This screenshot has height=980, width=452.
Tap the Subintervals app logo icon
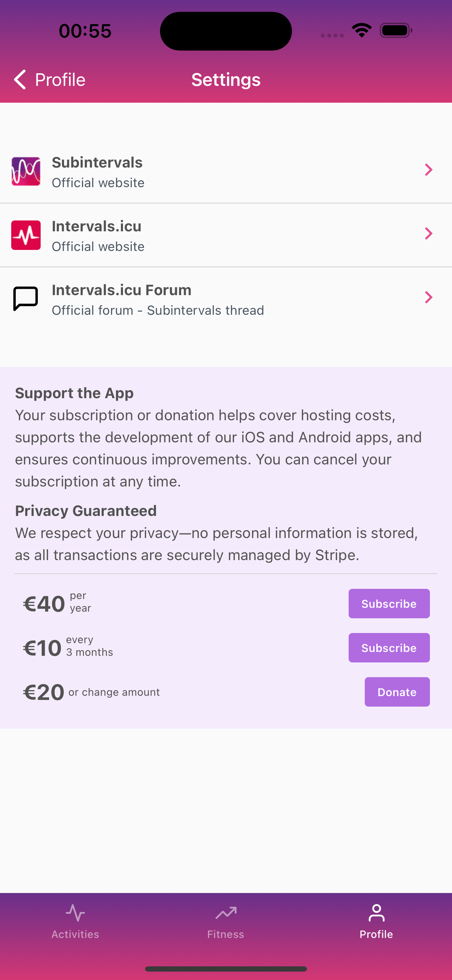pos(26,171)
